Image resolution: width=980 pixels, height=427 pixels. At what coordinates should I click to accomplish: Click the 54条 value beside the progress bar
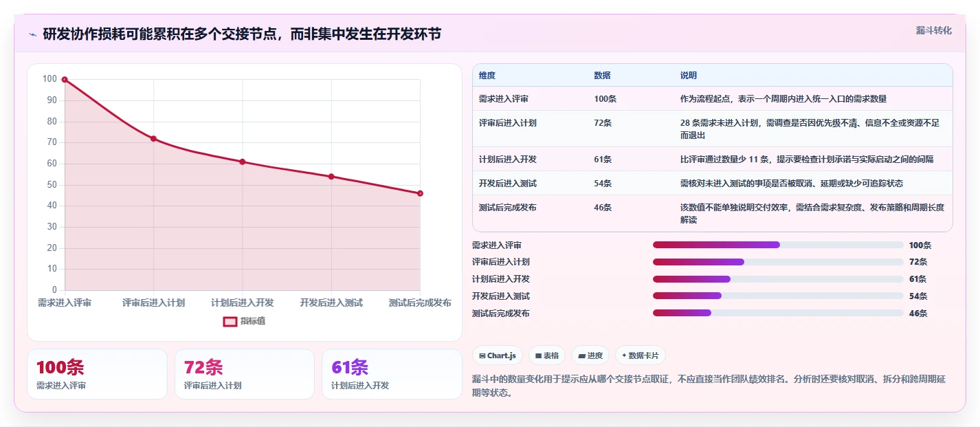pos(918,296)
